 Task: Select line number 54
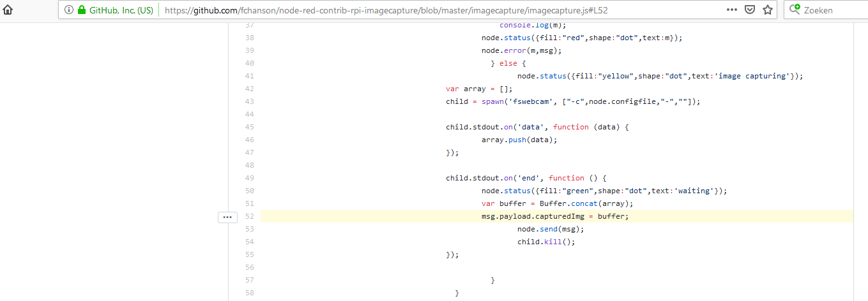pyautogui.click(x=249, y=242)
